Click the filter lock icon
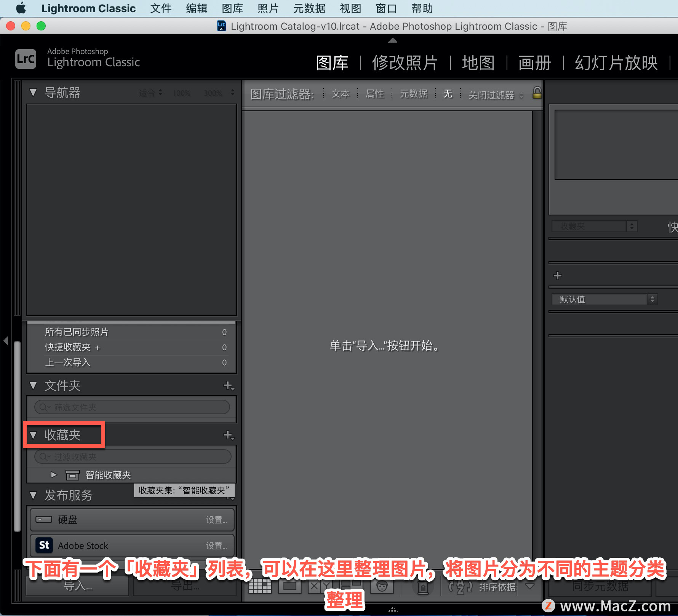The height and width of the screenshot is (616, 678). pos(537,93)
